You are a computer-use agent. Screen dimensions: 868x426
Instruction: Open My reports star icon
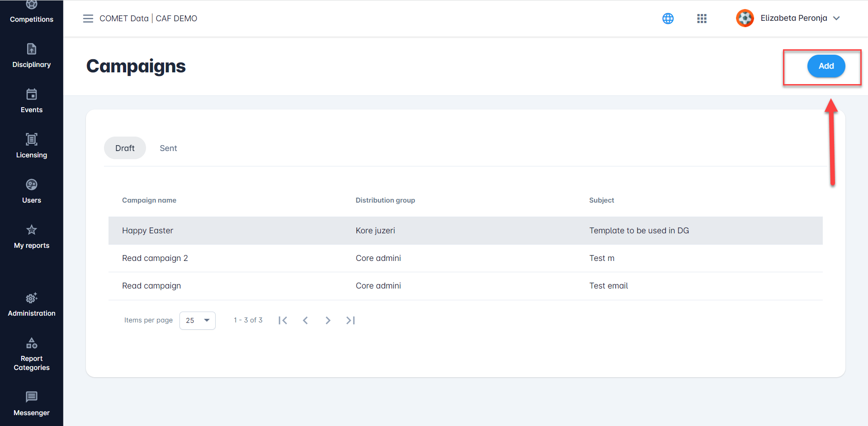32,230
